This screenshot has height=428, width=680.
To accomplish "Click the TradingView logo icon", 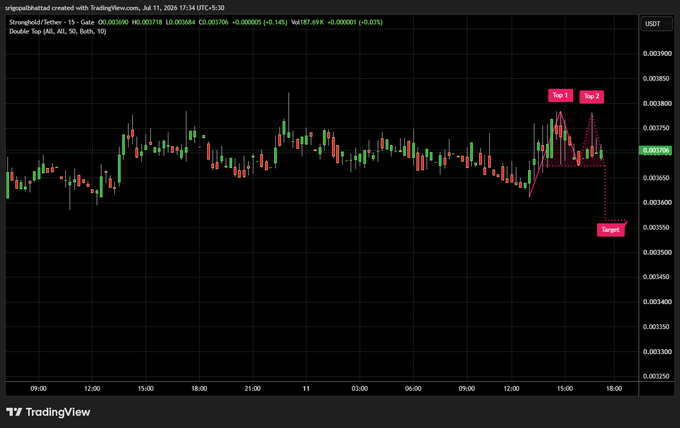I will pos(14,412).
